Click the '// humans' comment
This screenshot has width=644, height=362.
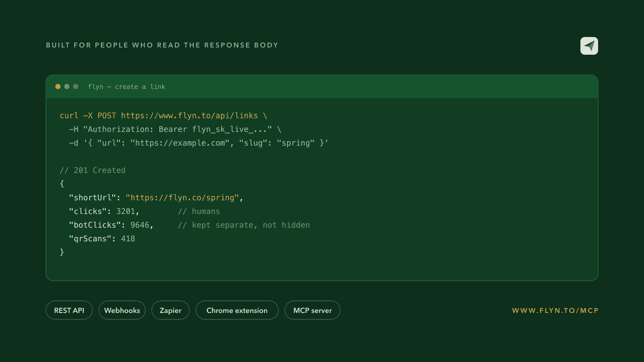[199, 212]
